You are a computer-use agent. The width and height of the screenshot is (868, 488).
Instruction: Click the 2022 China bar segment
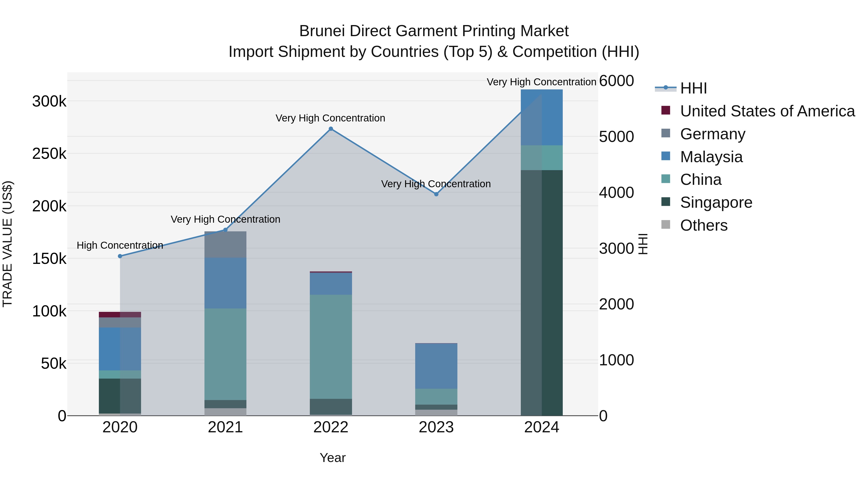tap(331, 347)
